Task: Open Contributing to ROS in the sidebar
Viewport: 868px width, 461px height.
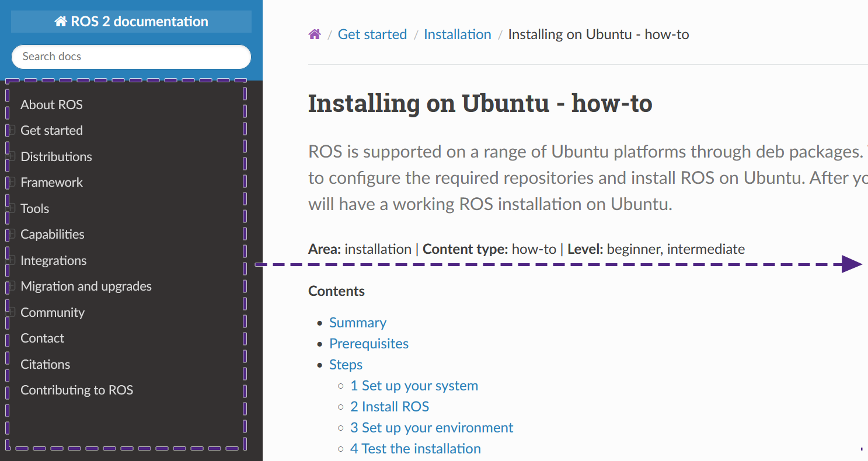Action: point(76,390)
